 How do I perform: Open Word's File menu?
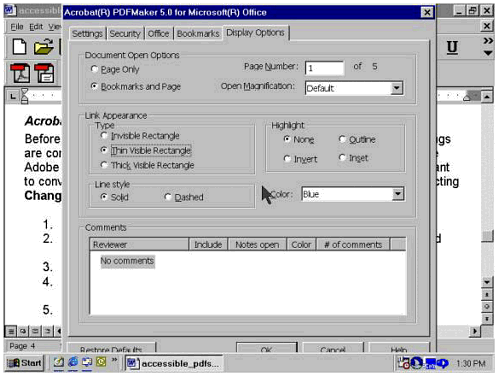click(17, 27)
